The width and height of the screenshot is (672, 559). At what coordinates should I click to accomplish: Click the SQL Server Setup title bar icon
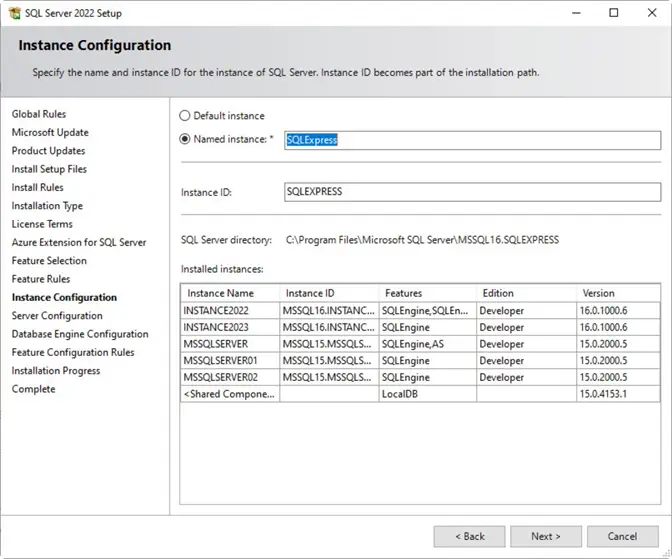[15, 12]
